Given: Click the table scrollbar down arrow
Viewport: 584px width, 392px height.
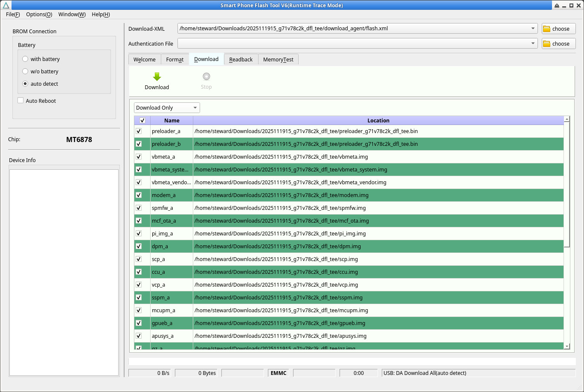Looking at the screenshot, I should tap(567, 346).
